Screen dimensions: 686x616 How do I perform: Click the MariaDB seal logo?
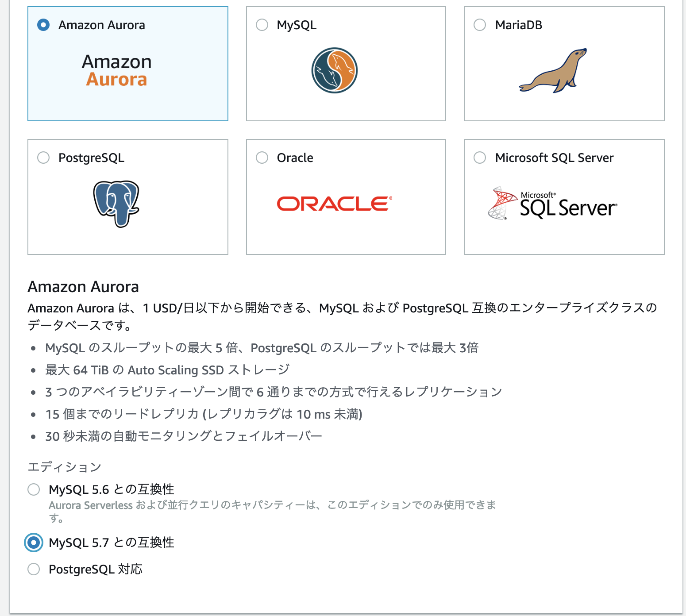click(553, 70)
